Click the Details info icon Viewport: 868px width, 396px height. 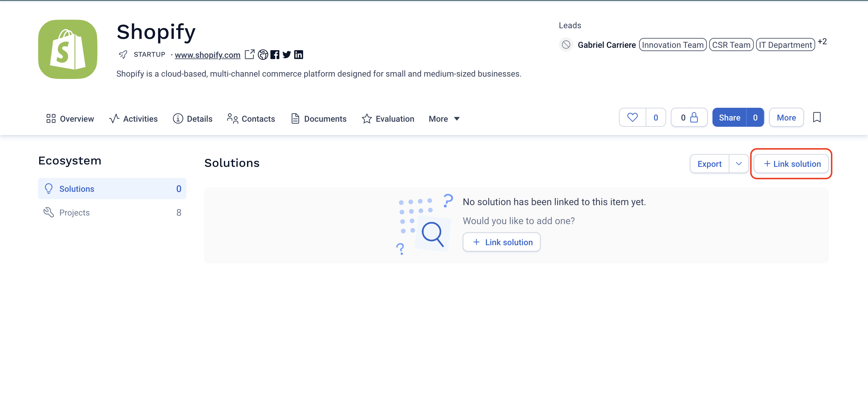point(178,119)
